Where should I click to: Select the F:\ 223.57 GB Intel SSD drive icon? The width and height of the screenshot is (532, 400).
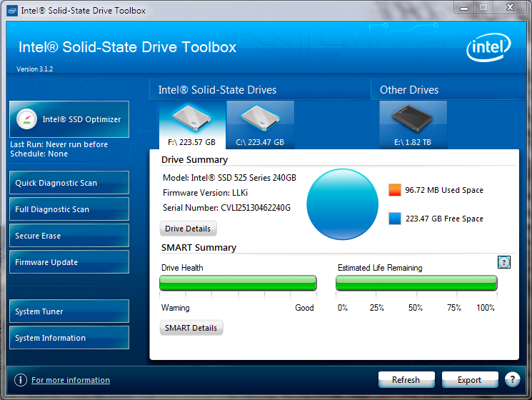tap(191, 119)
